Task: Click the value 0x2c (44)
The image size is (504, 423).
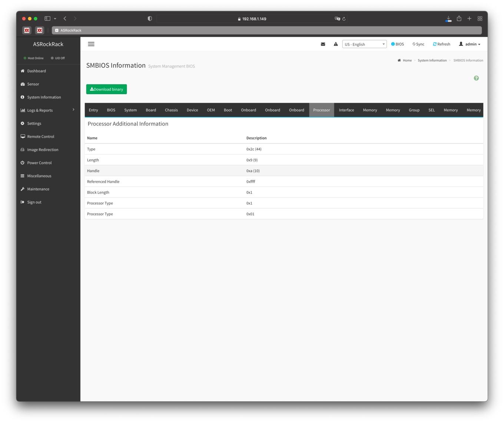Action: coord(254,149)
